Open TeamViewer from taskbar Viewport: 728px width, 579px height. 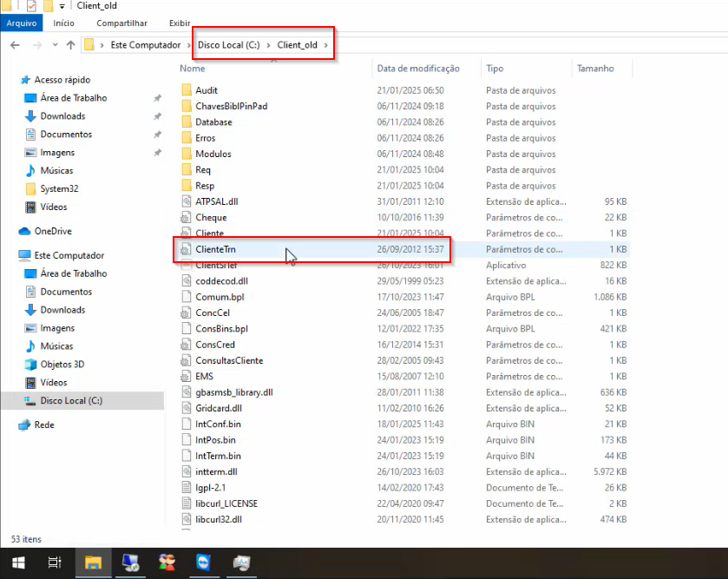pos(203,563)
